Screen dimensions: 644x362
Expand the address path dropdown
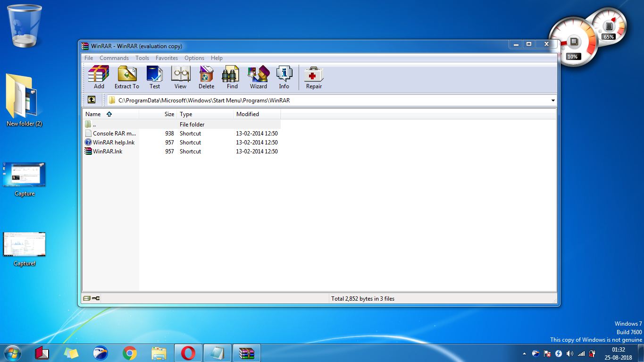point(553,101)
